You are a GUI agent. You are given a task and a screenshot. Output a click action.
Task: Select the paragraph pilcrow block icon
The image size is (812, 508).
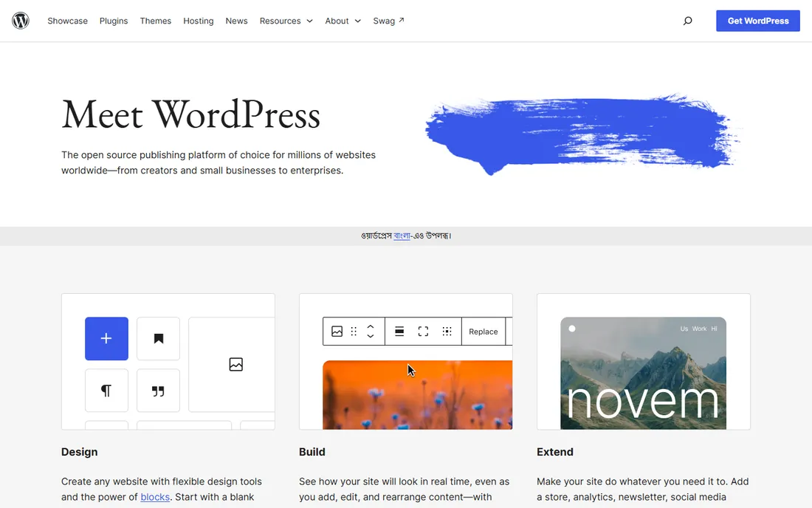(107, 391)
